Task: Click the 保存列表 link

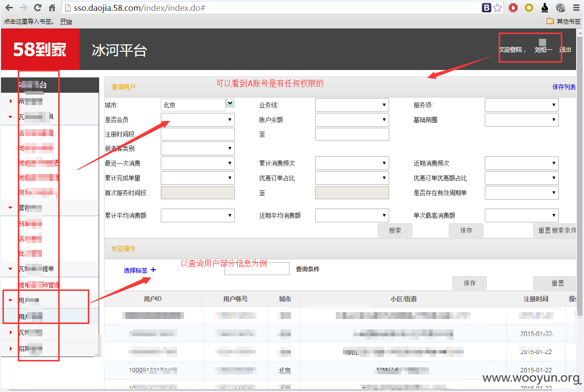Action: tap(564, 87)
